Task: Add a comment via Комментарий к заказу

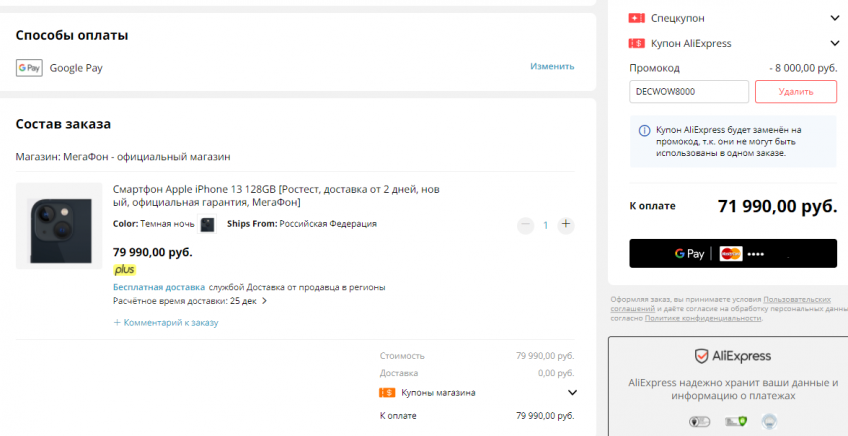Action: click(166, 323)
